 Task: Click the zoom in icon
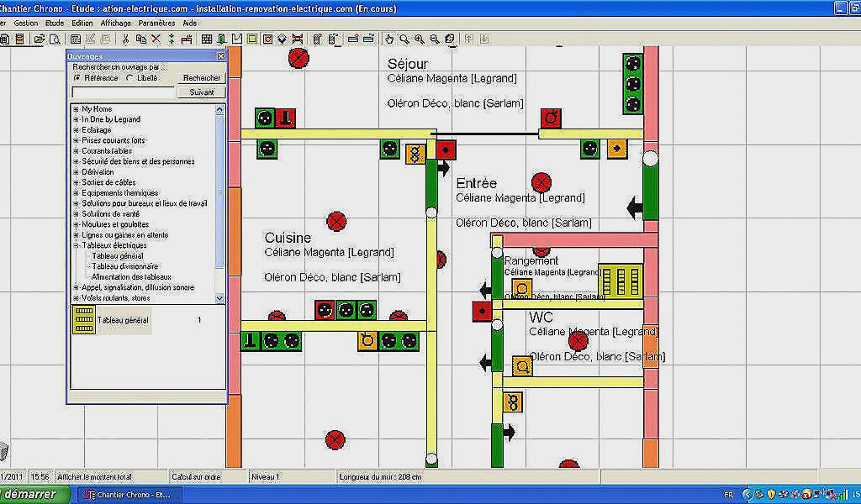[420, 39]
